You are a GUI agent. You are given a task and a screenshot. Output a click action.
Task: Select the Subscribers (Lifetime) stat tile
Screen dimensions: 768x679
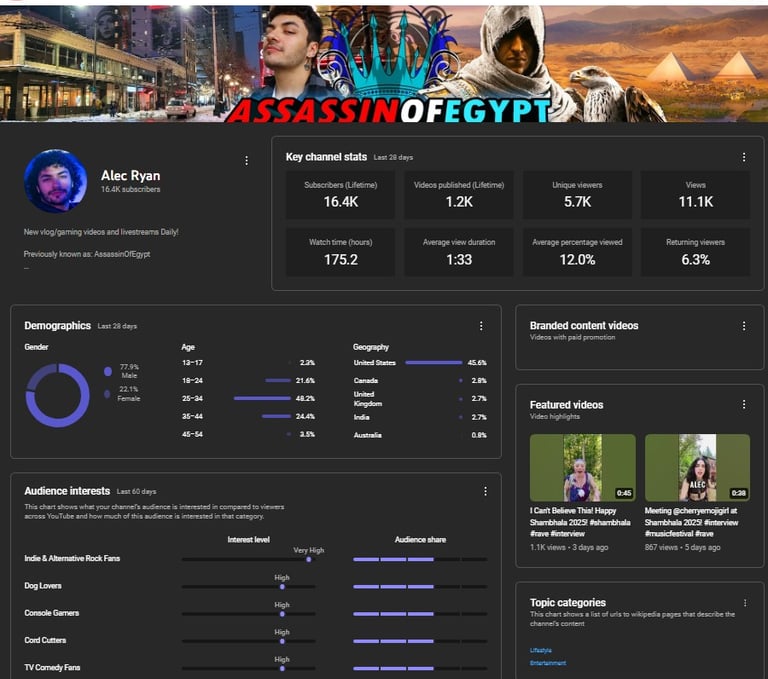(x=340, y=194)
